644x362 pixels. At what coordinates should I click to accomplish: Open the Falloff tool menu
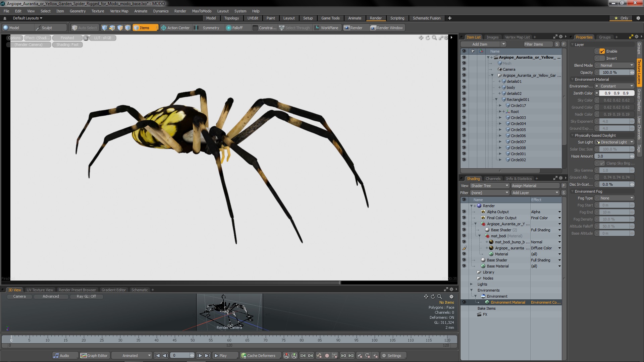pyautogui.click(x=234, y=28)
